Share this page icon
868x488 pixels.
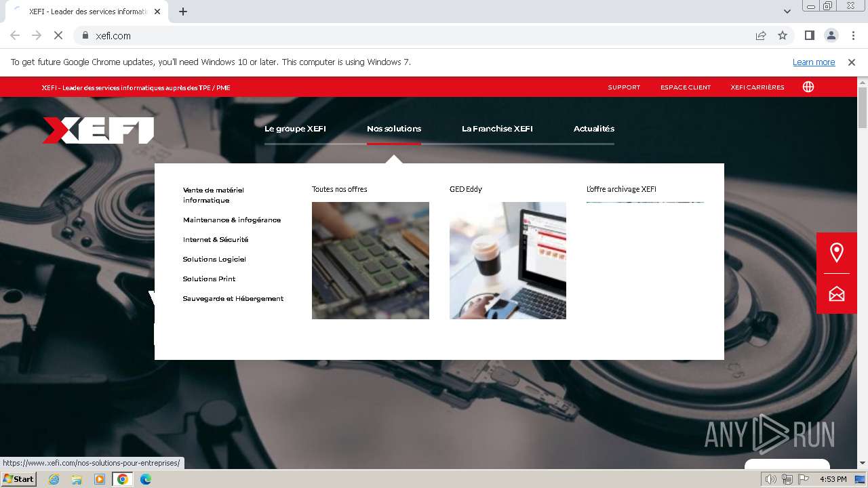click(761, 35)
